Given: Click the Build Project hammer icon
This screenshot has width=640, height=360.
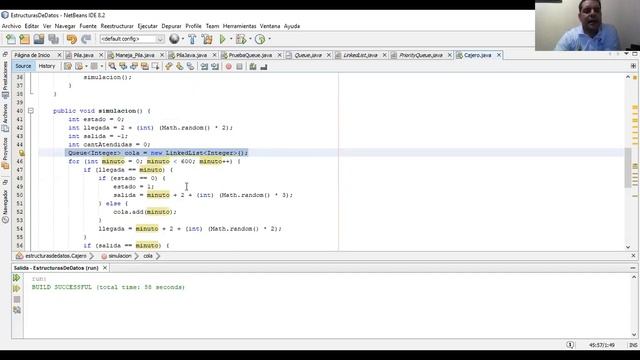Looking at the screenshot, I should (x=192, y=39).
